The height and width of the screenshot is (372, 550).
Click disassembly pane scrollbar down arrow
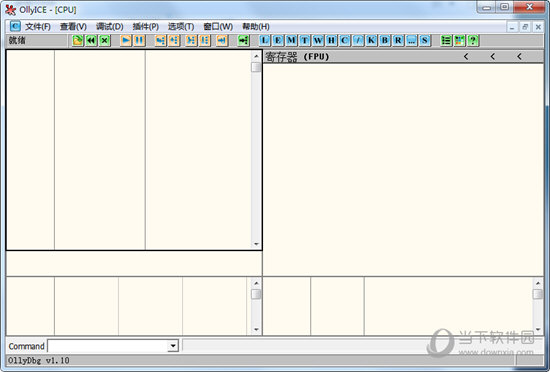256,244
